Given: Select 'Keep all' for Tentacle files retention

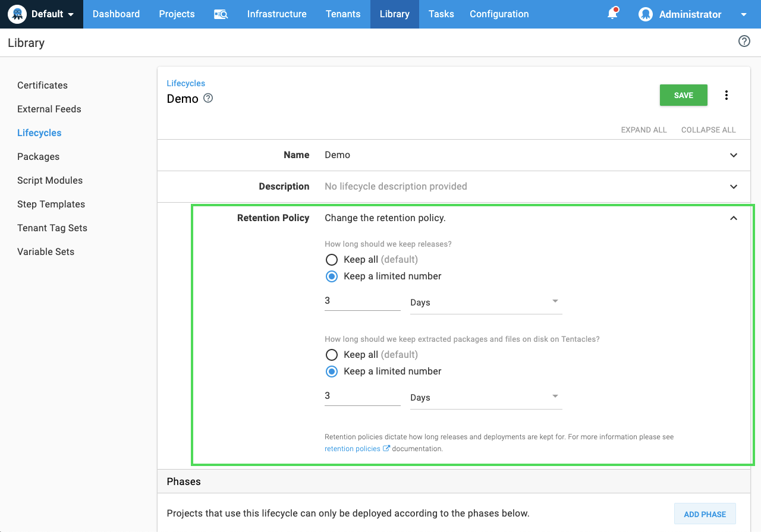Looking at the screenshot, I should [332, 355].
